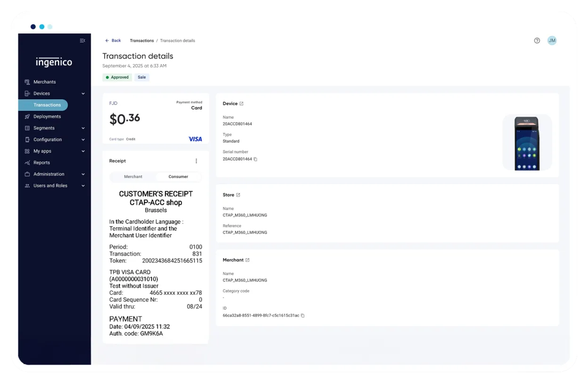588x383 pixels.
Task: Open Device details via external link icon
Action: click(242, 104)
